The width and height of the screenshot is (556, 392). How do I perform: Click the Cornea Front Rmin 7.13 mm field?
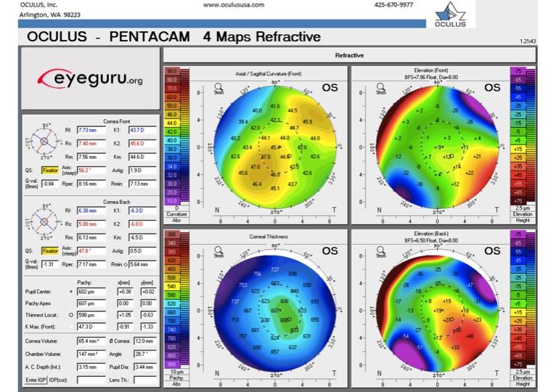142,184
